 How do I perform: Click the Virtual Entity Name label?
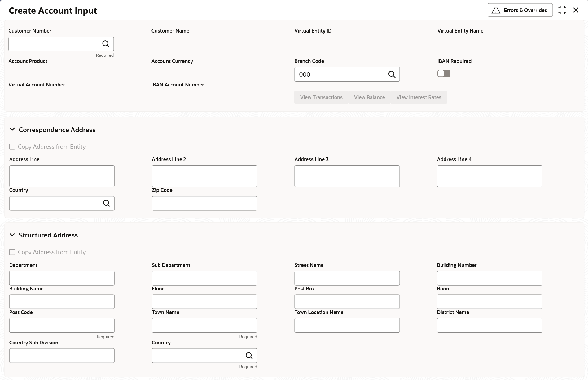pyautogui.click(x=460, y=31)
